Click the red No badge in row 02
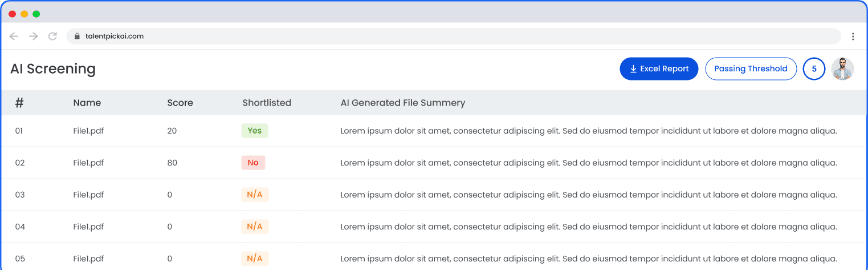The height and width of the screenshot is (270, 868). coord(253,163)
